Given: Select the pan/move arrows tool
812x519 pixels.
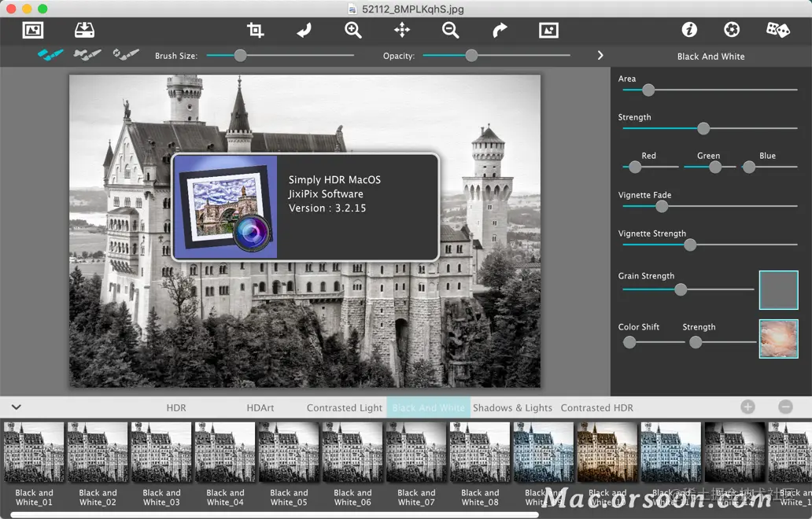Looking at the screenshot, I should [402, 30].
